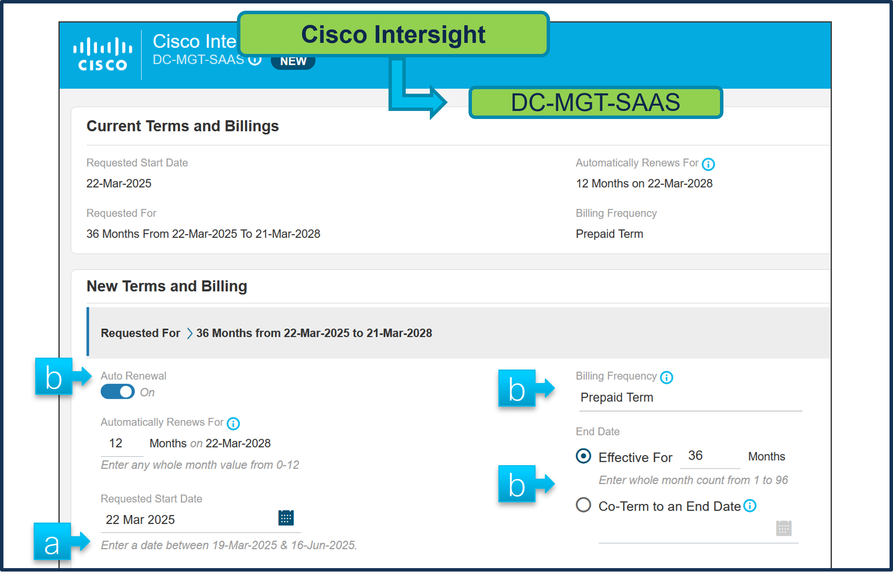Image resolution: width=893 pixels, height=588 pixels.
Task: Click info icon next to Current Automatically Renews For
Action: pos(708,164)
